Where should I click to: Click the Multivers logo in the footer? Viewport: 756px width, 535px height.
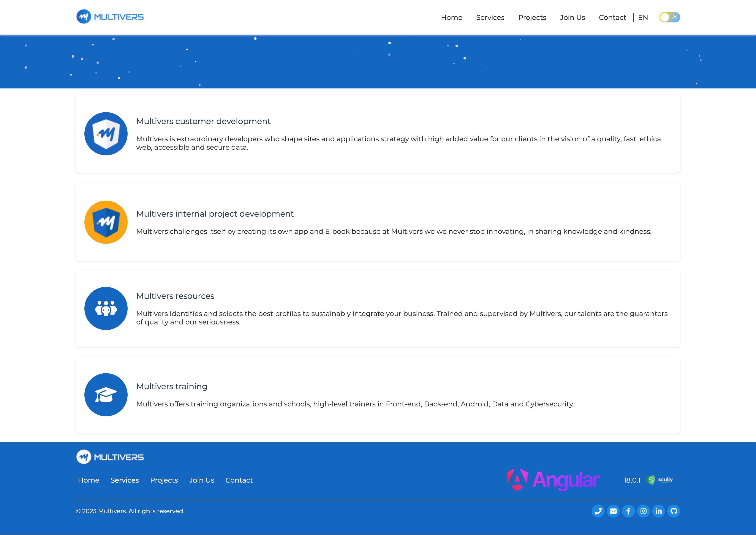(110, 457)
